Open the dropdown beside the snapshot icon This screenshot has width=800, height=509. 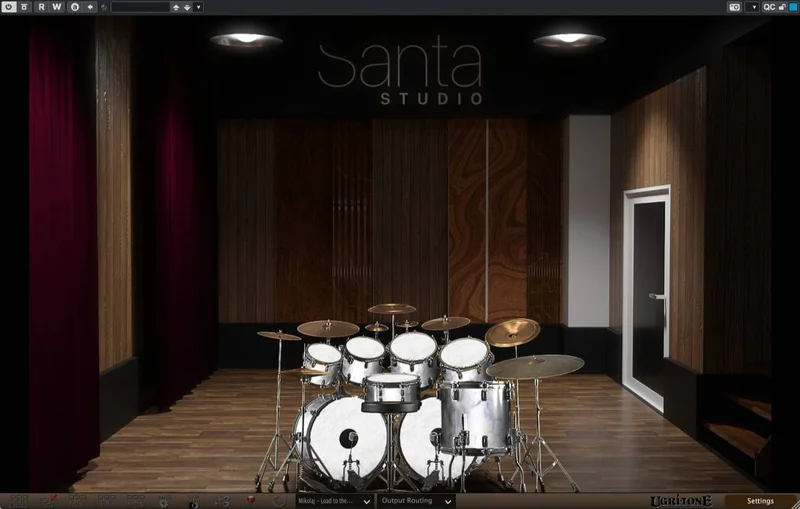tap(752, 7)
